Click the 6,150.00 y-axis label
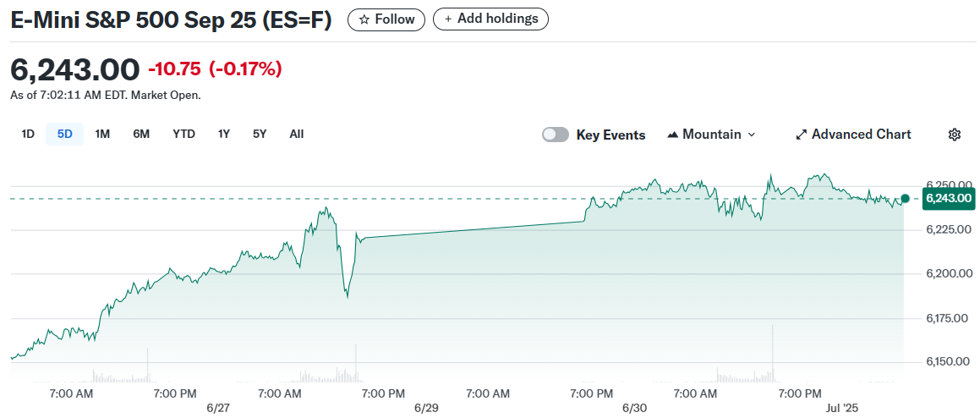The height and width of the screenshot is (418, 980). click(x=949, y=361)
